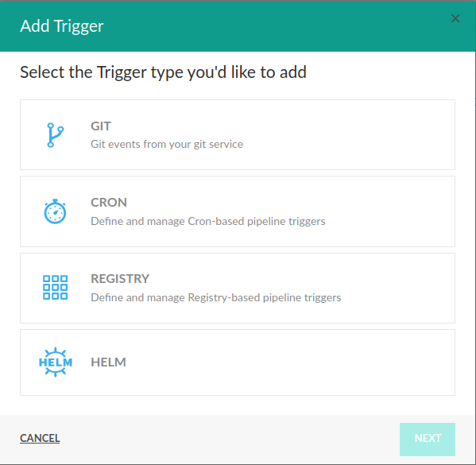Proceed with the NEXT button

428,440
